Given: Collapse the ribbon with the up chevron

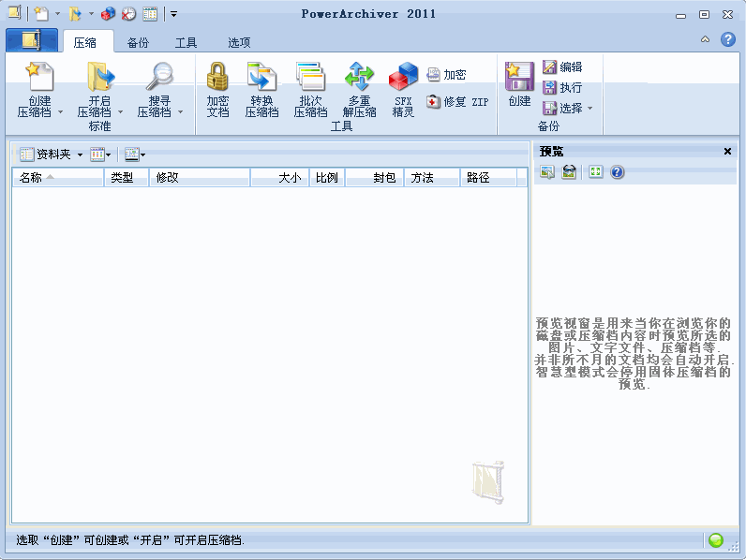Looking at the screenshot, I should [x=705, y=39].
